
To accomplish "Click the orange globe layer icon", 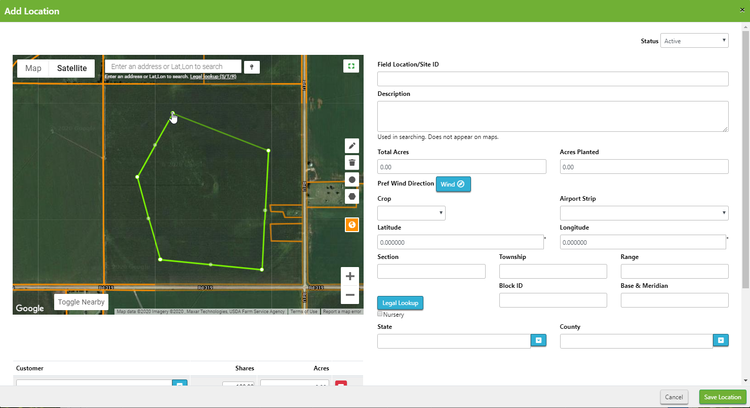I will [352, 225].
